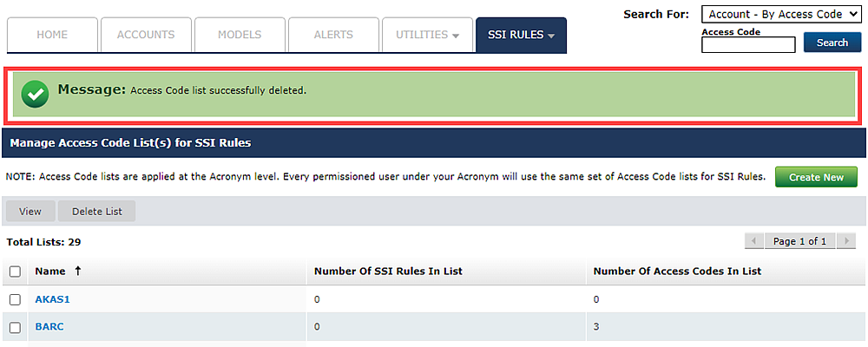Navigate to the Alerts tab
The image size is (868, 347).
333,35
